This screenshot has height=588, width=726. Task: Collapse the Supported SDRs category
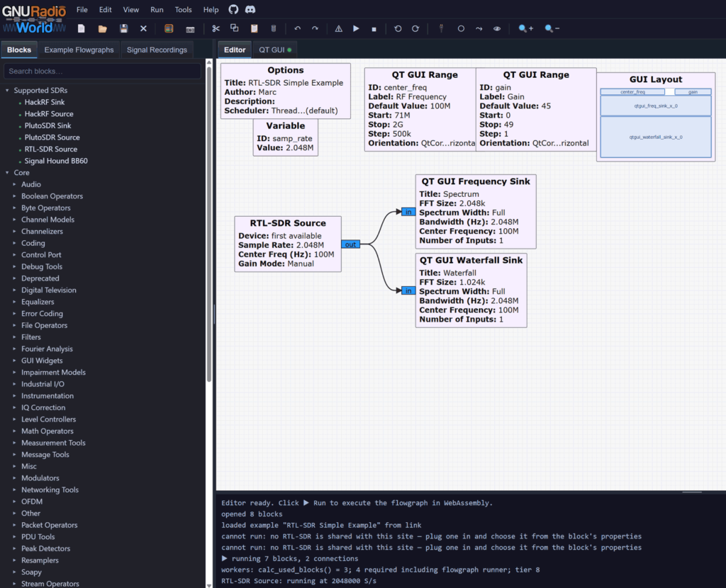tap(7, 90)
